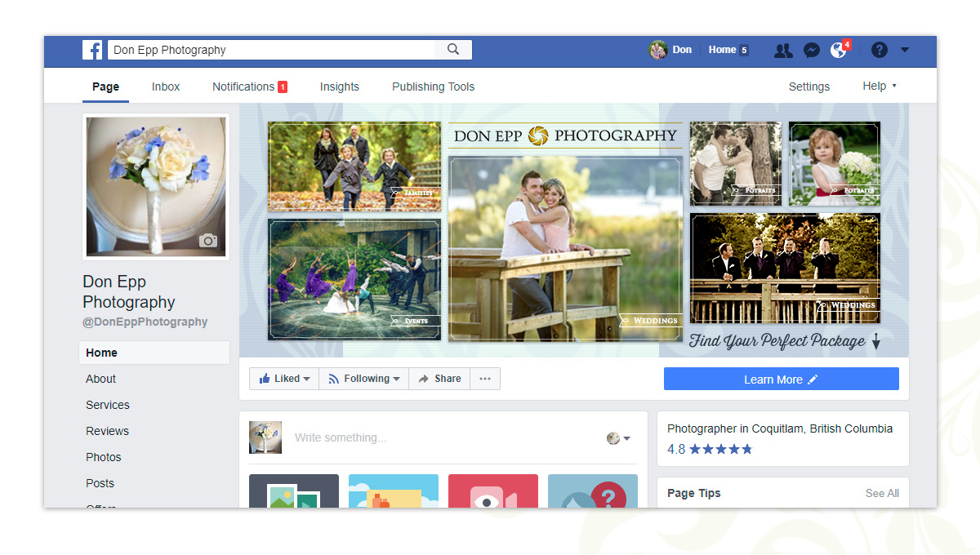Click @DonEppPhotography username text
This screenshot has width=980, height=555.
tap(145, 322)
